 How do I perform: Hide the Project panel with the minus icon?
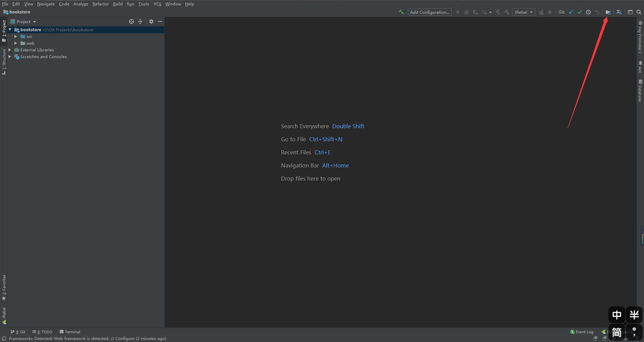pos(160,21)
